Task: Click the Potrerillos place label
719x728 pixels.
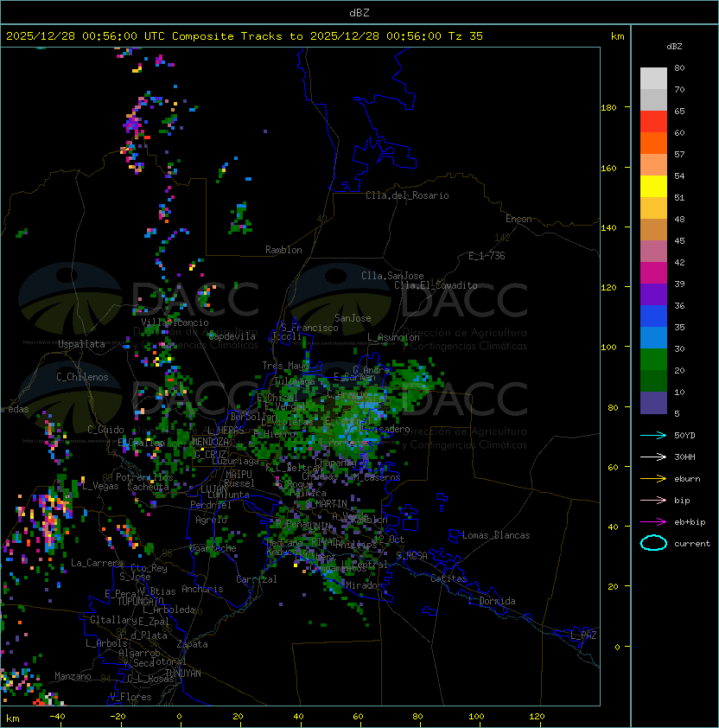Action: (144, 477)
